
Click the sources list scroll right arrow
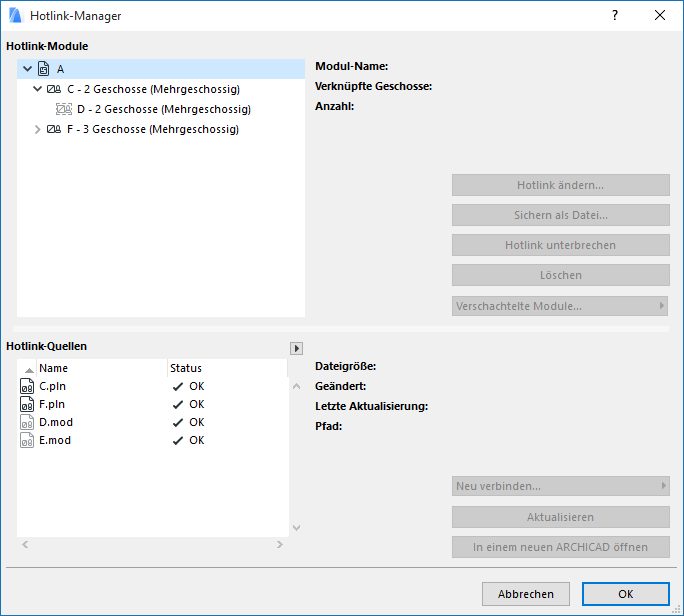tap(280, 544)
